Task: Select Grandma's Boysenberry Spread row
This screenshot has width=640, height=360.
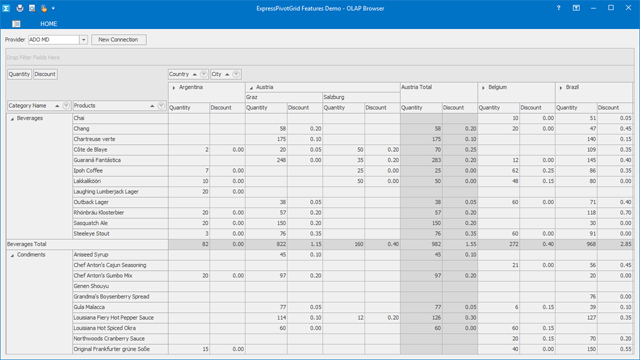Action: pyautogui.click(x=120, y=297)
